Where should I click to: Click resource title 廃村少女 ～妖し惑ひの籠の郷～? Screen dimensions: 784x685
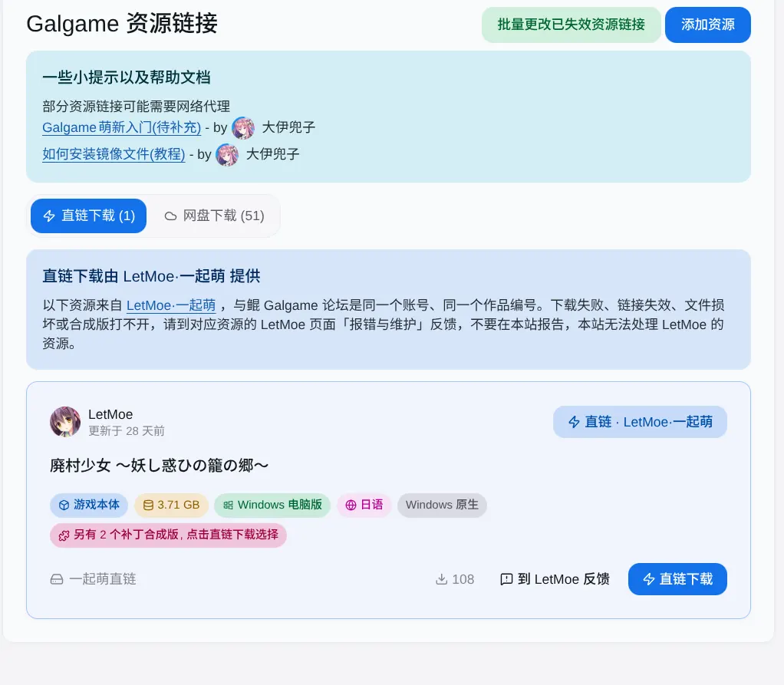(159, 466)
